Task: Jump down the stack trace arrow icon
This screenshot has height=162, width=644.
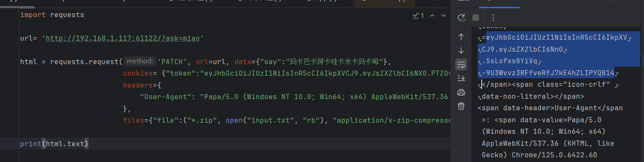Action: click(461, 50)
